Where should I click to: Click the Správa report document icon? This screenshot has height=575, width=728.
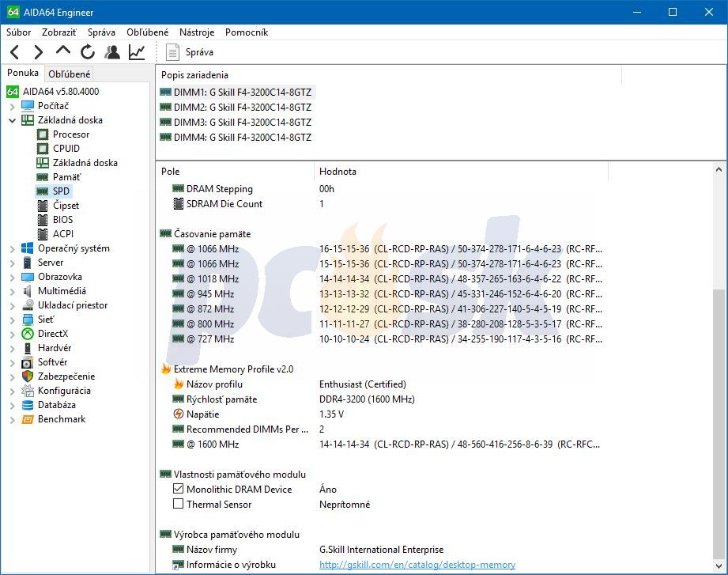coord(172,52)
